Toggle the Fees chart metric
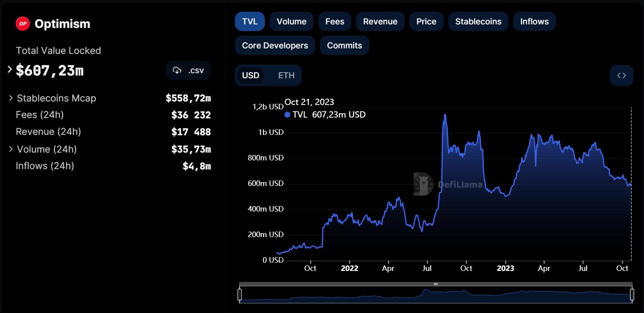 [335, 22]
